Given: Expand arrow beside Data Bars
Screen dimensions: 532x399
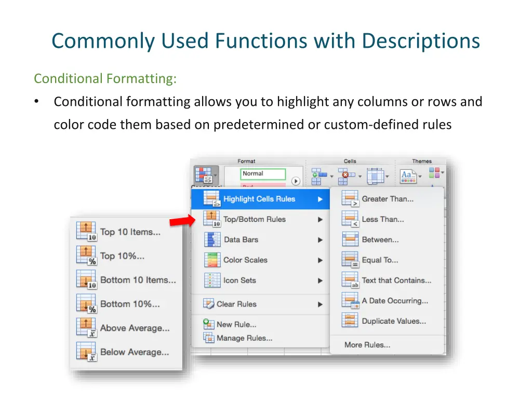Looking at the screenshot, I should pyautogui.click(x=320, y=240).
